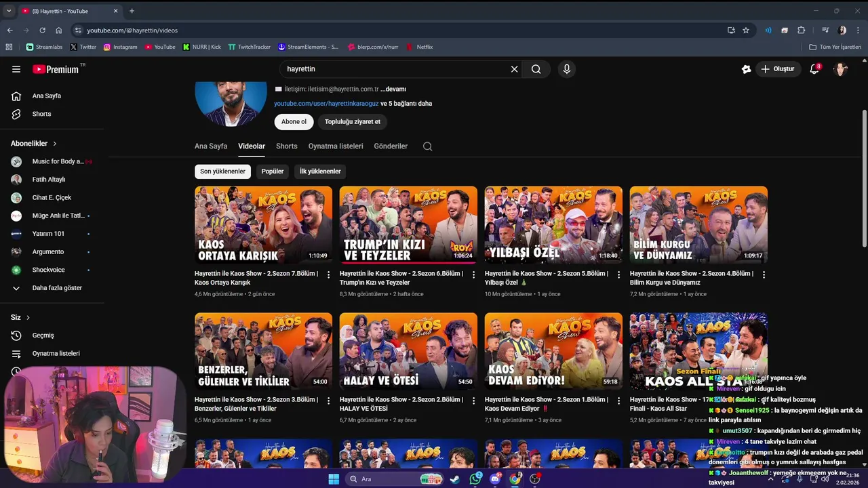Open the Netflix bookmark

(x=419, y=47)
